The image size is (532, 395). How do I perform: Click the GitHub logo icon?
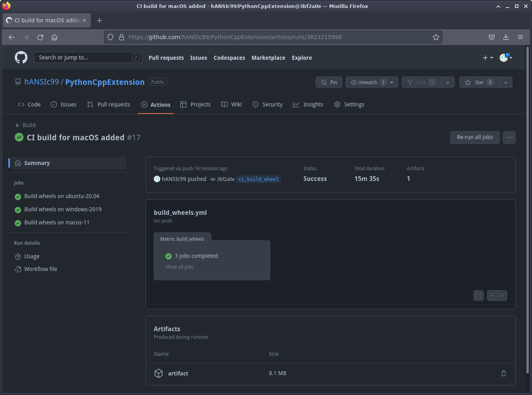21,57
